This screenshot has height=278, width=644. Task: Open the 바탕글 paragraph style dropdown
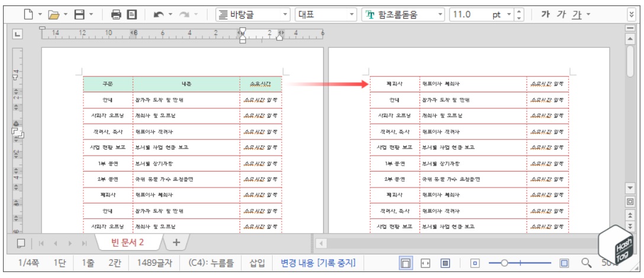coord(253,15)
